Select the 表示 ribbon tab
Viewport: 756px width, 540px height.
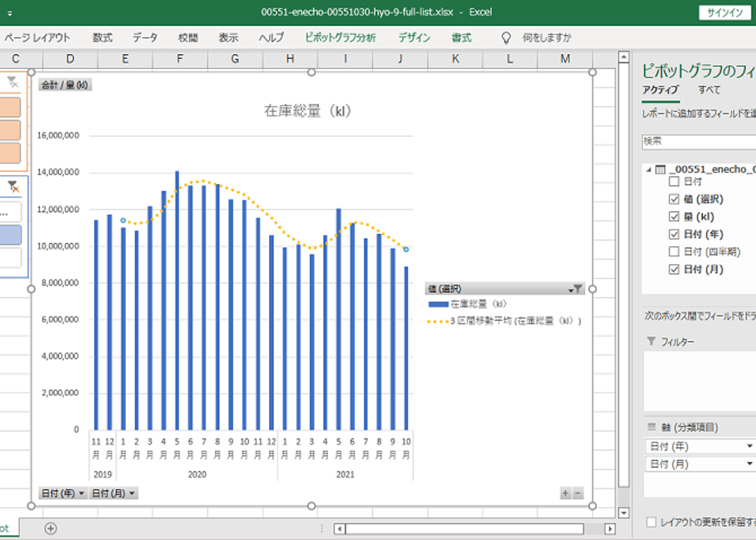228,38
